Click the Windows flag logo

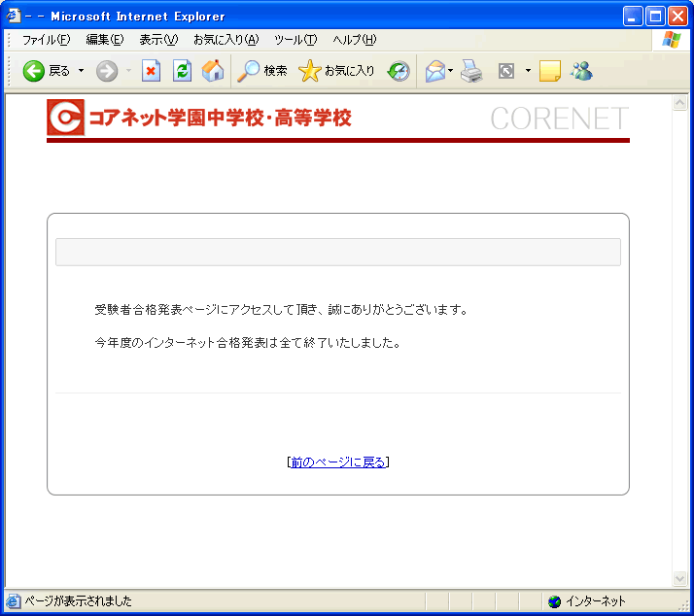tap(672, 40)
